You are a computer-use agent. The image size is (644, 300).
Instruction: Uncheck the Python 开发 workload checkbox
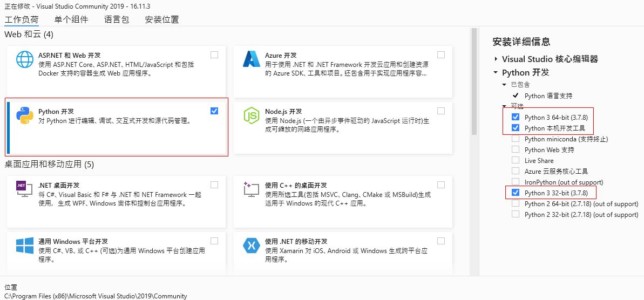pyautogui.click(x=214, y=111)
